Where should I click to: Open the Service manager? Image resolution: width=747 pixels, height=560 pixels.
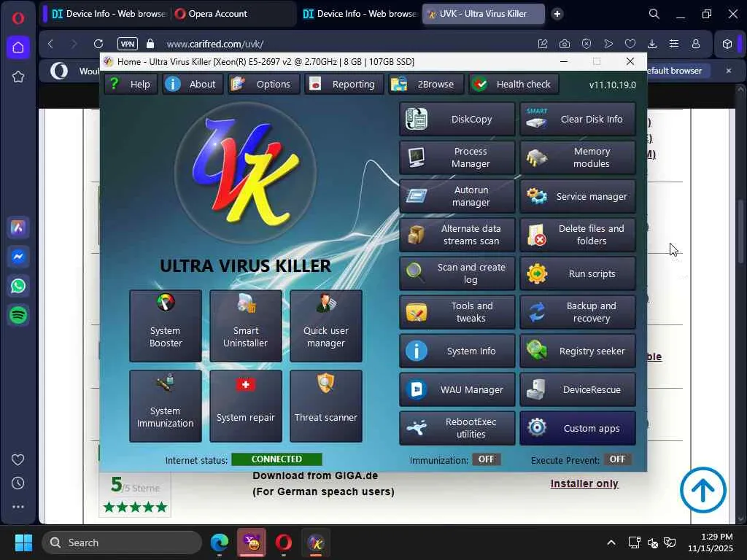(578, 196)
